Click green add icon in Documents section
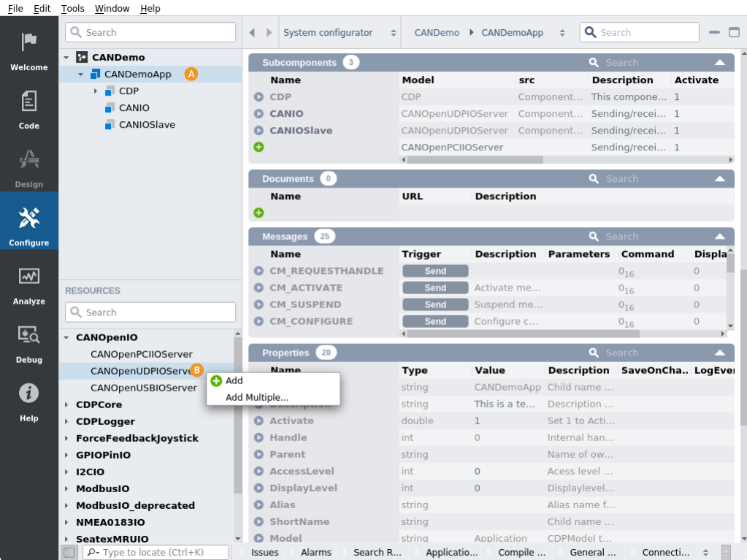 258,213
